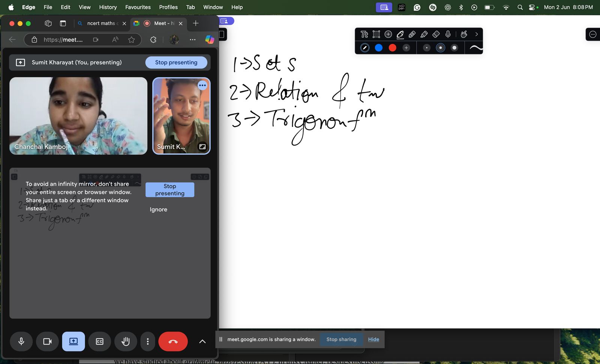Open the tab actions menu
Viewport: 600px width, 364px height.
pyautogui.click(x=63, y=23)
